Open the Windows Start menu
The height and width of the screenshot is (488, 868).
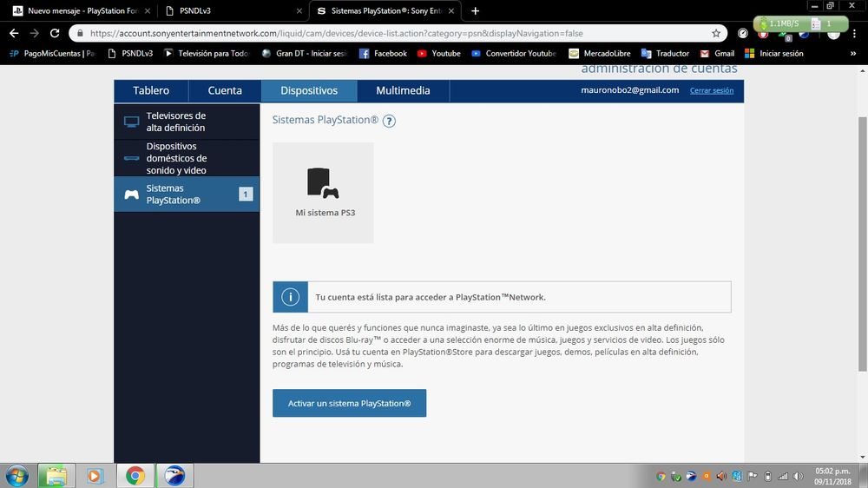pyautogui.click(x=17, y=476)
